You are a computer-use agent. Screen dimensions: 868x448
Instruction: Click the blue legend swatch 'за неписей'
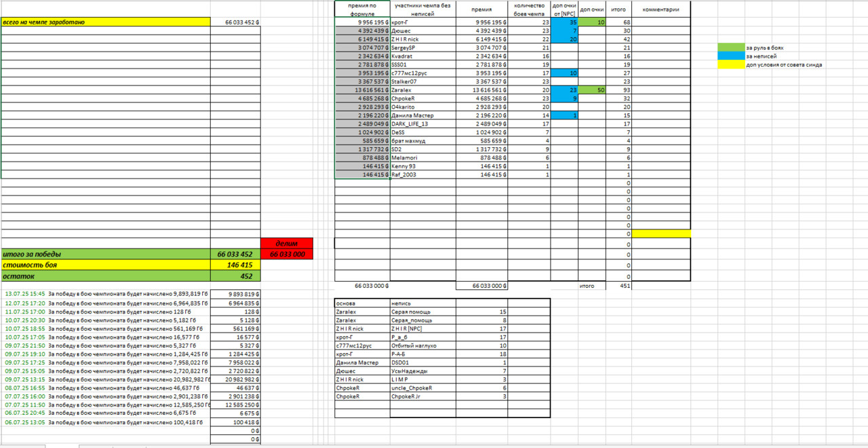pyautogui.click(x=731, y=56)
